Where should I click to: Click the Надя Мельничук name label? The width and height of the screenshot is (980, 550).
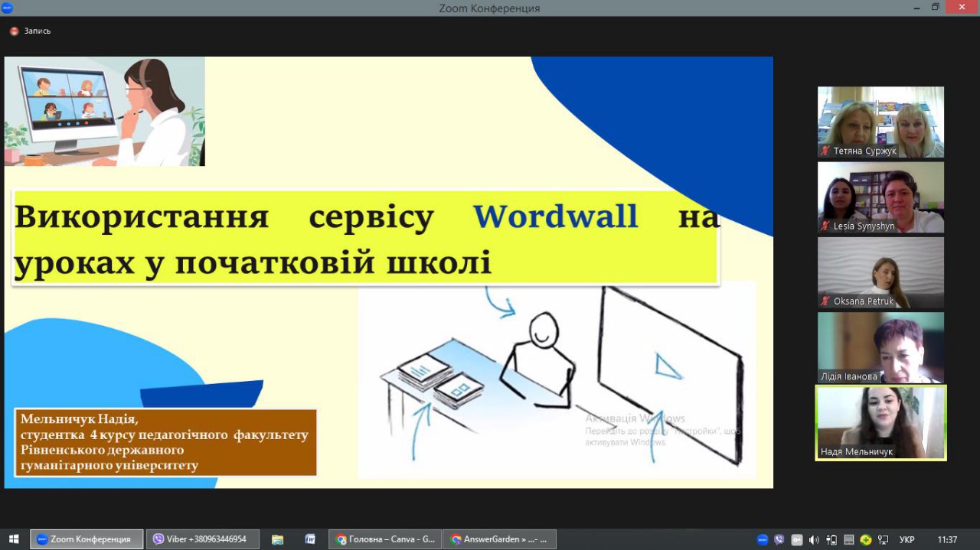[857, 451]
